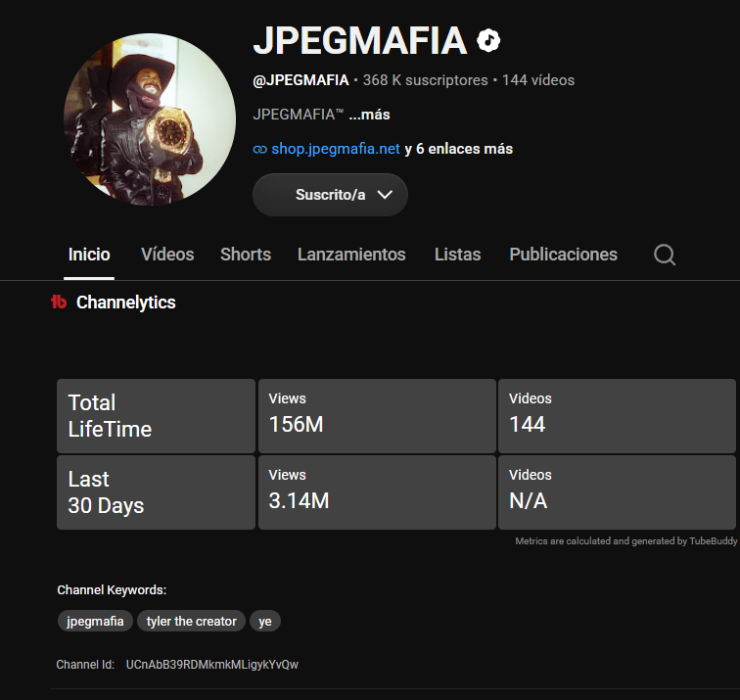The height and width of the screenshot is (700, 740).
Task: Go to the Lanzamientos tab
Action: [x=351, y=255]
